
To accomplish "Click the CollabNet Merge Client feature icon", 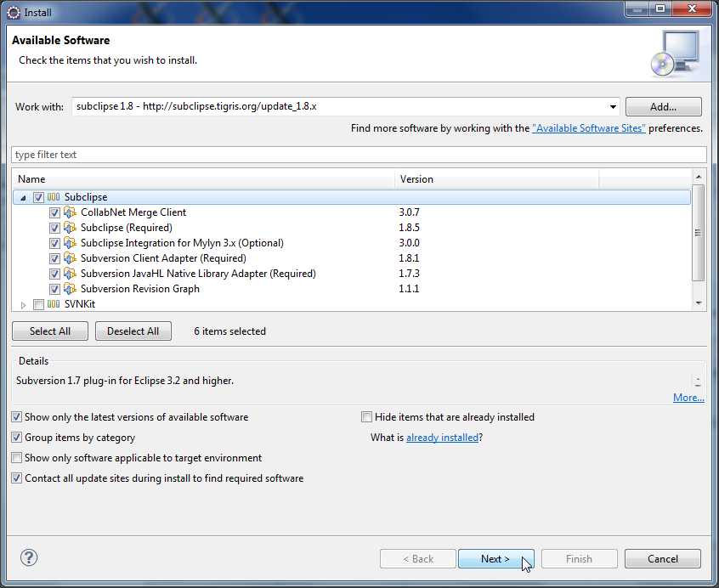I will pyautogui.click(x=70, y=212).
